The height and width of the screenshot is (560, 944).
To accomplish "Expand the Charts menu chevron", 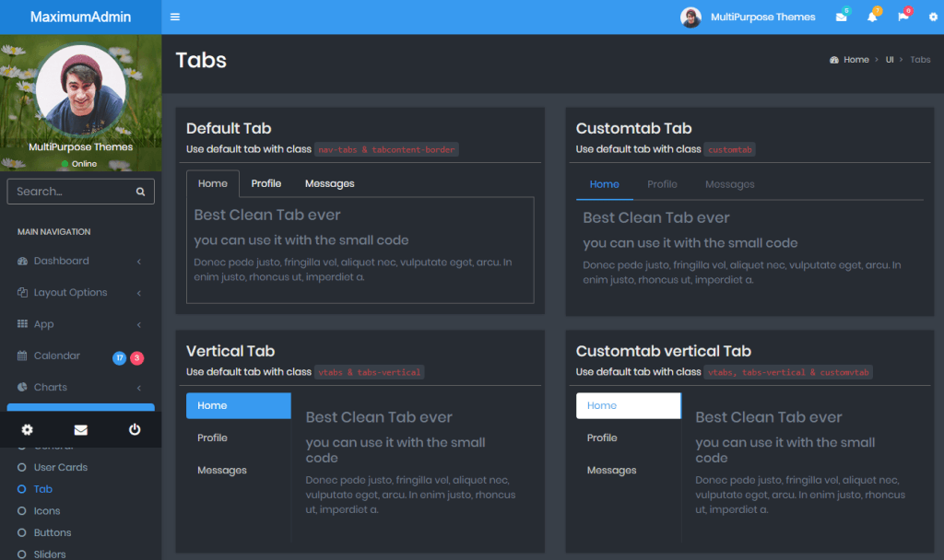I will 139,388.
